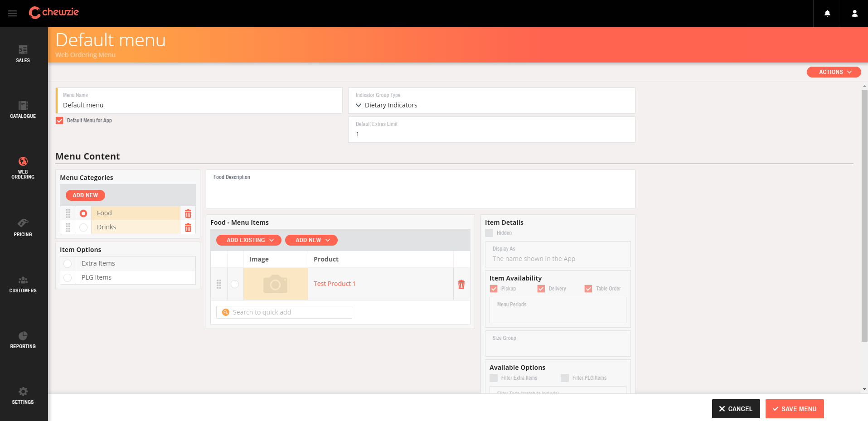Cancel menu editing
This screenshot has width=868, height=421.
[x=736, y=409]
